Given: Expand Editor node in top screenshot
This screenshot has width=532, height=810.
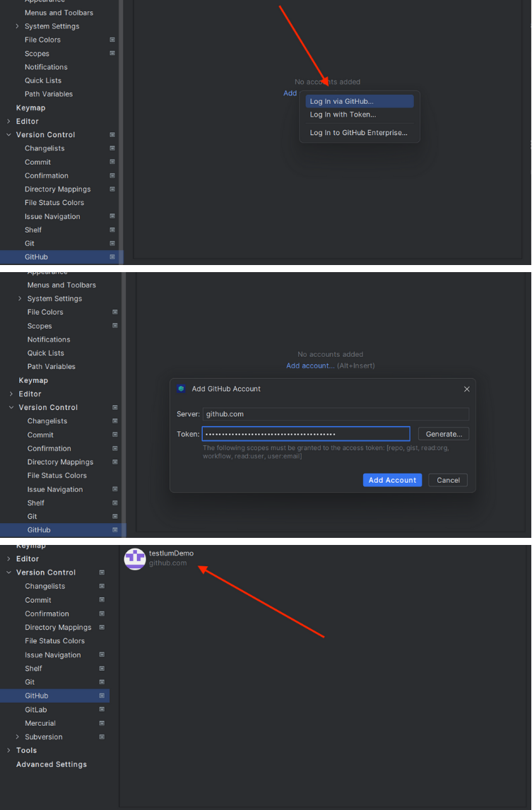Looking at the screenshot, I should point(8,122).
